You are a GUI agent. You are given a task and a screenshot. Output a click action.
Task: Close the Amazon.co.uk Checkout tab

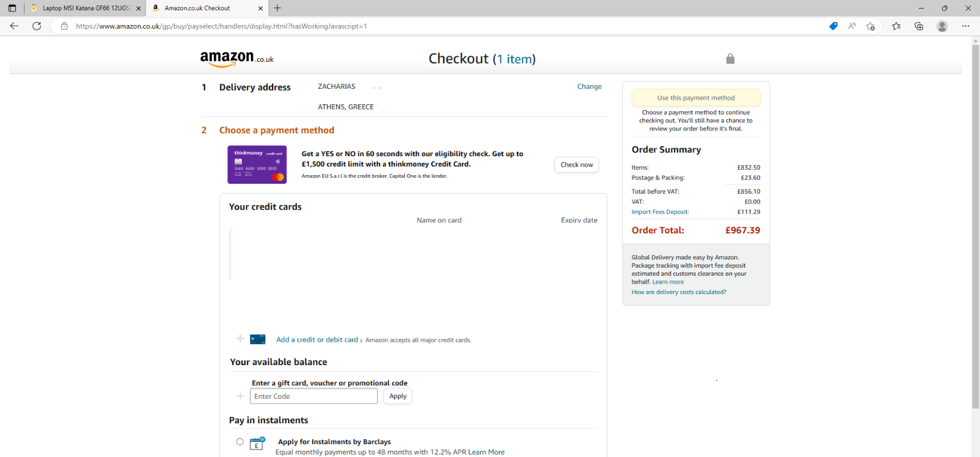260,8
